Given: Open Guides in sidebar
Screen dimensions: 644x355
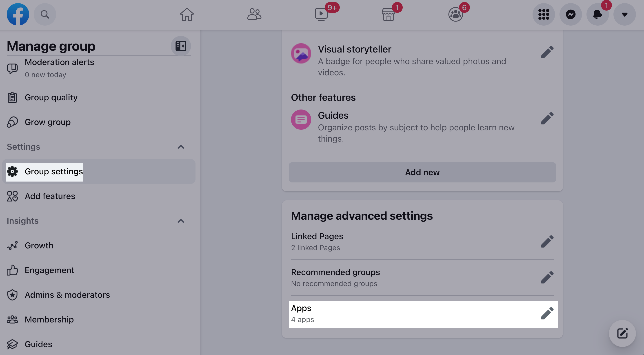Looking at the screenshot, I should tap(99, 344).
